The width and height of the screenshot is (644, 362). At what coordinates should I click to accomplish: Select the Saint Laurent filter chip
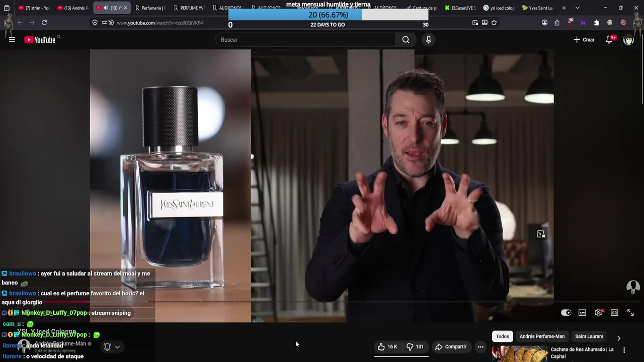[589, 336]
